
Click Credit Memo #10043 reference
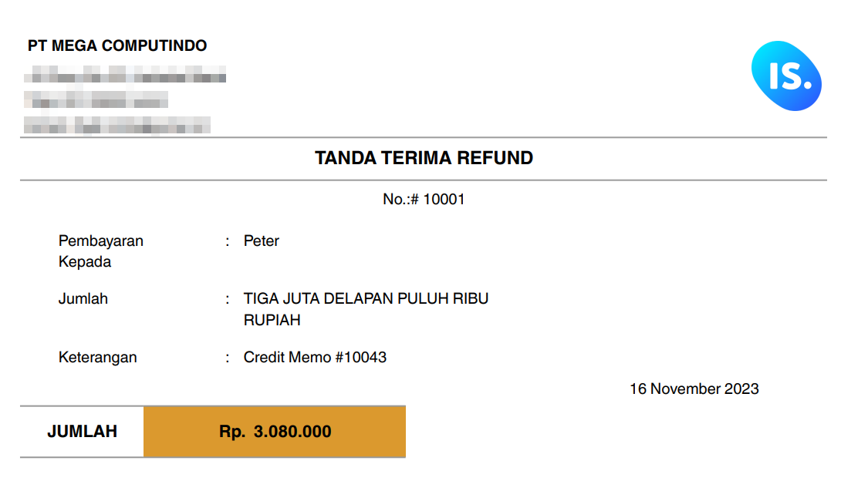point(315,358)
